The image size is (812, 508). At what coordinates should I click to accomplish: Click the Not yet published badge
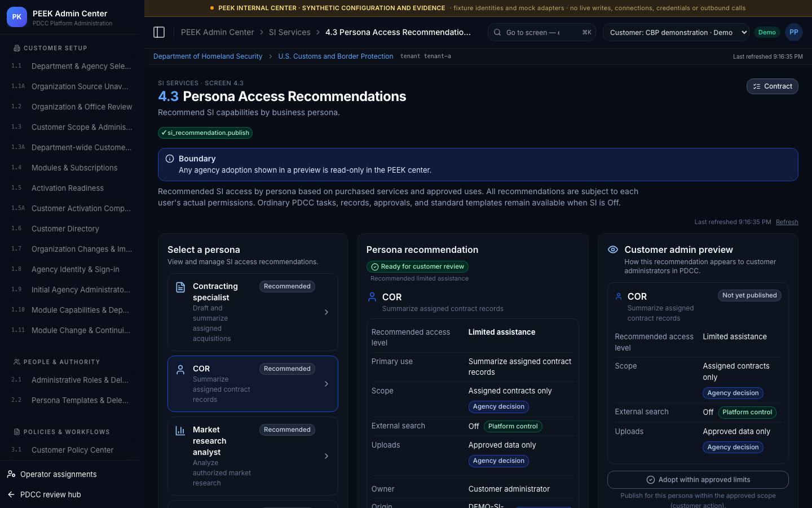(x=749, y=295)
